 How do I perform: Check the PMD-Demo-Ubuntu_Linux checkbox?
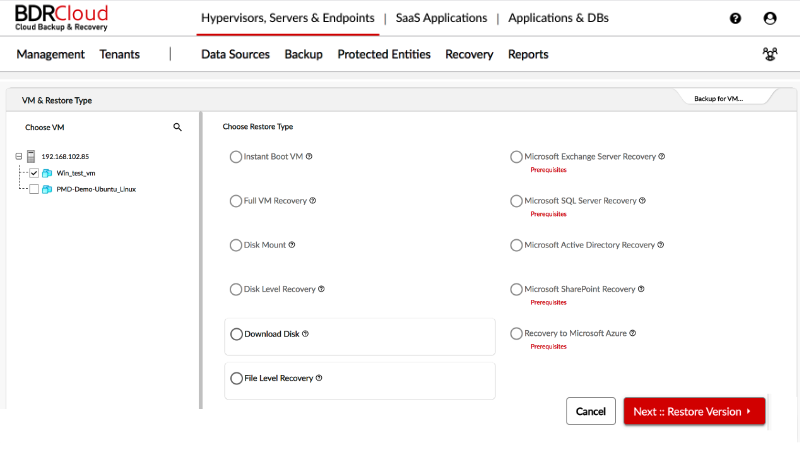(34, 189)
